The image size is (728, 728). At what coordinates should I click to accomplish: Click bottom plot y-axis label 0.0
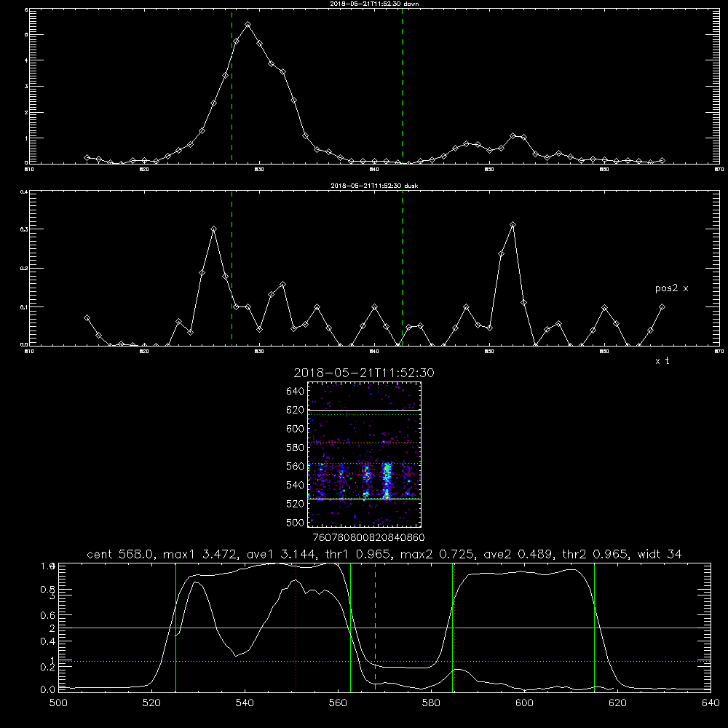click(47, 690)
